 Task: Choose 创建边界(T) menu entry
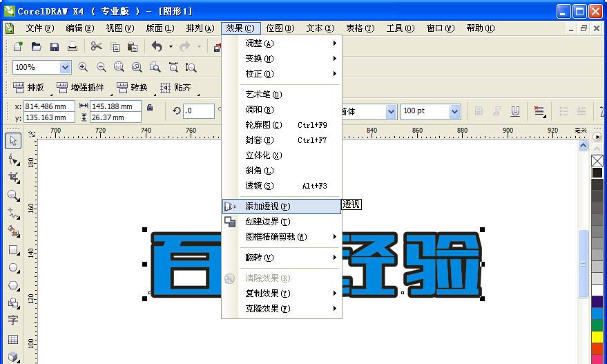coord(282,222)
